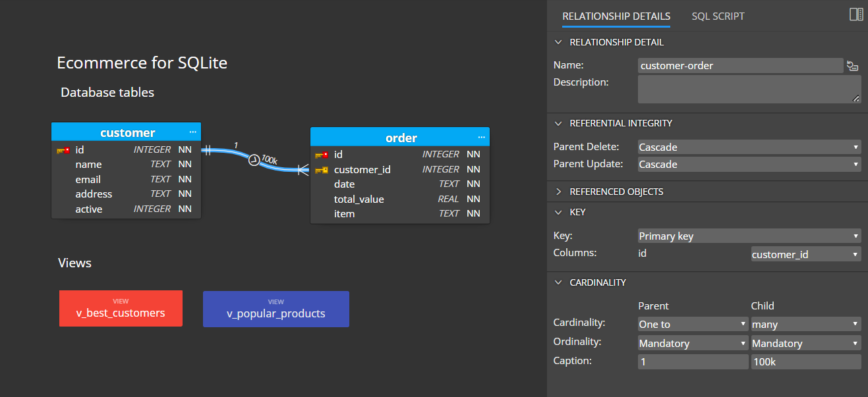
Task: Click the Description text area
Action: click(x=749, y=89)
